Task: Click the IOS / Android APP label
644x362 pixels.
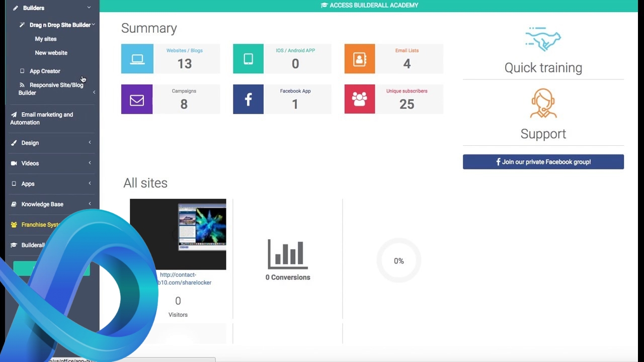Action: point(295,51)
